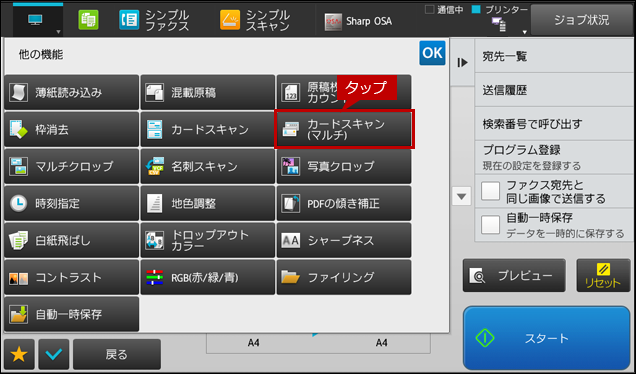Open プレビュー preview
The width and height of the screenshot is (636, 374).
click(514, 275)
